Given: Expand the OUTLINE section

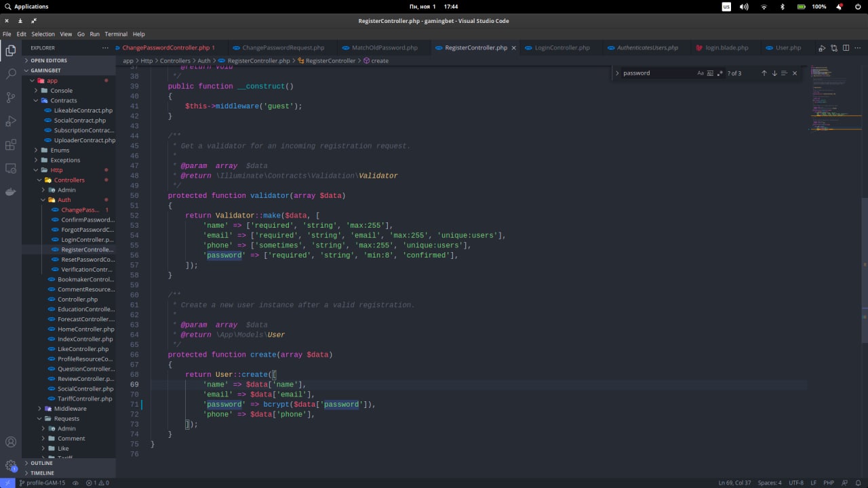Looking at the screenshot, I should (41, 463).
